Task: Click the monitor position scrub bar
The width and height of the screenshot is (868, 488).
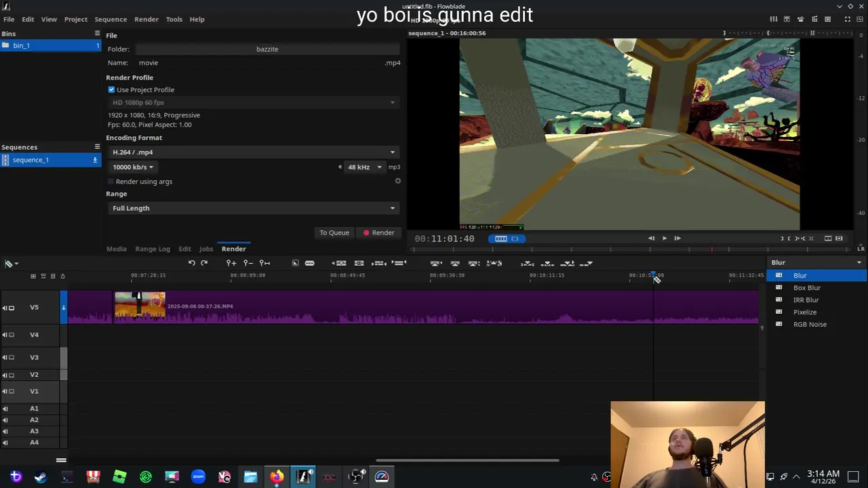Action: [x=631, y=249]
